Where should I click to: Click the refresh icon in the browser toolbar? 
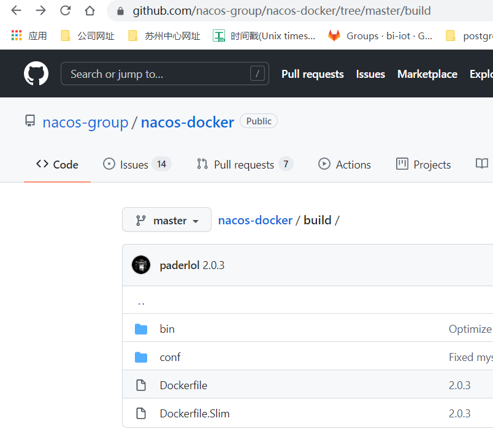coord(66,10)
